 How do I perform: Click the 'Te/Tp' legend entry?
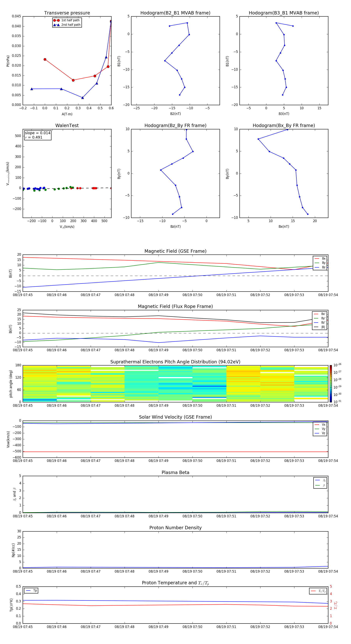[x=318, y=591]
